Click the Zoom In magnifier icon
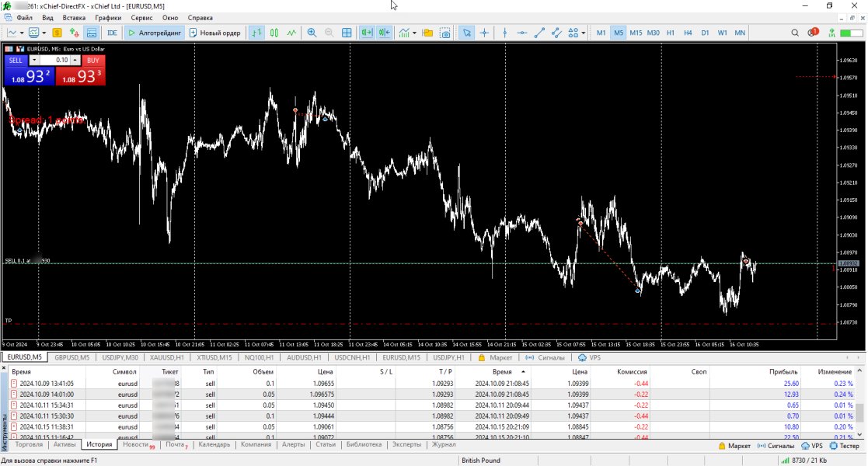This screenshot has width=868, height=466. point(312,33)
